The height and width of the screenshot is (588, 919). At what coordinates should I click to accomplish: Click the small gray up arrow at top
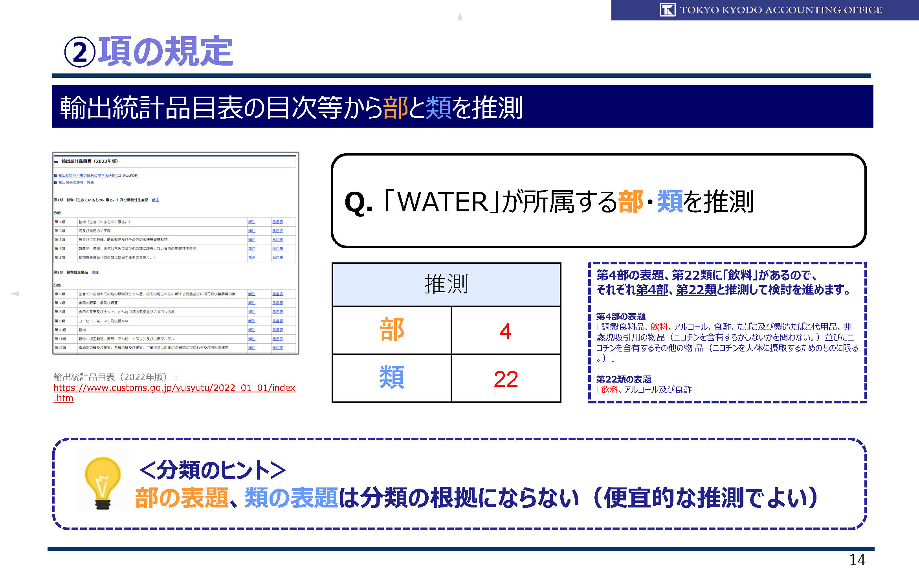(x=460, y=16)
